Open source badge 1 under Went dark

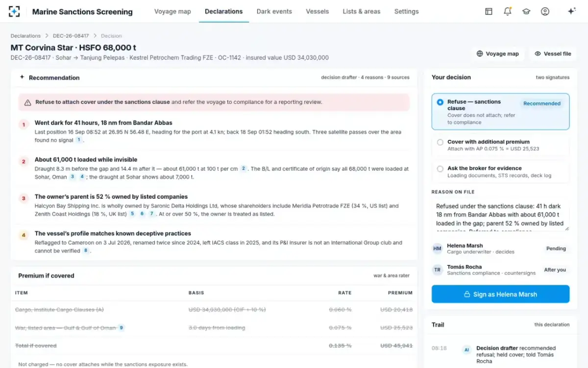[78, 140]
